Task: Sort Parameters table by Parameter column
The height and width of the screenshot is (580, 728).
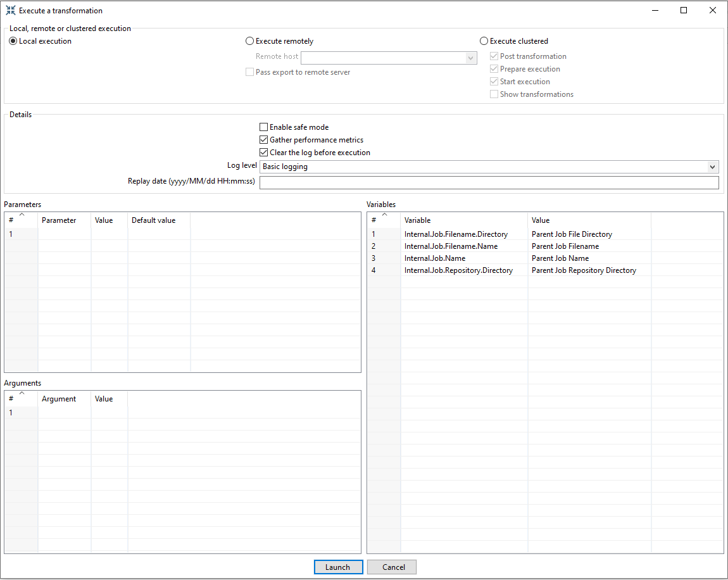Action: (65, 220)
